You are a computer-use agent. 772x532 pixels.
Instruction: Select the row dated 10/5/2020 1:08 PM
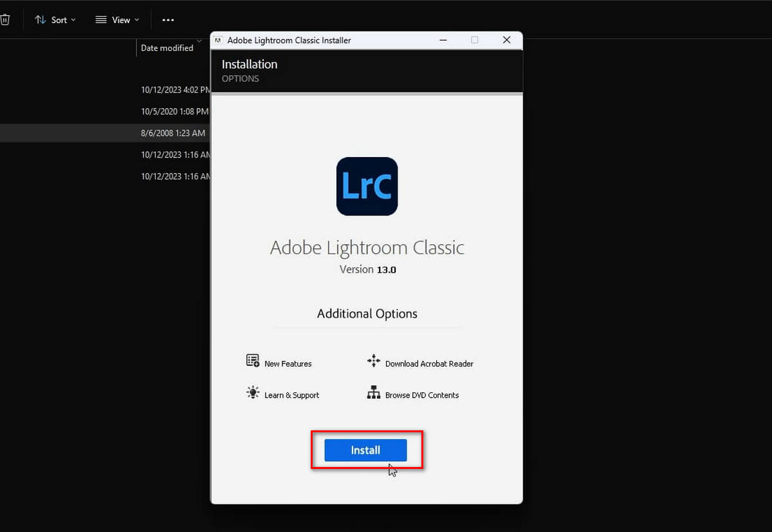[x=105, y=111]
